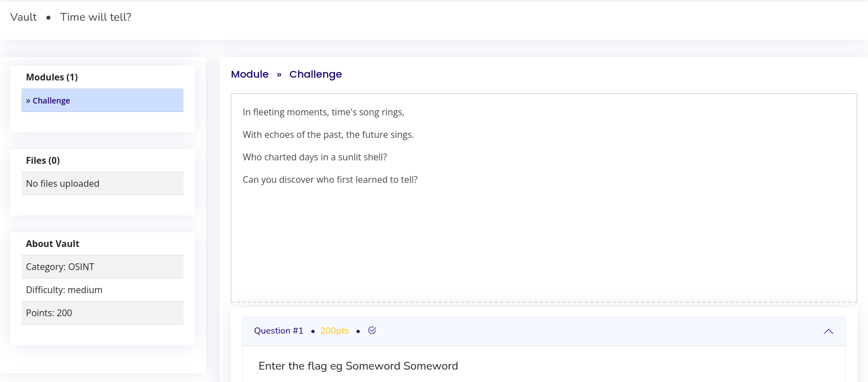Click the Files (0) panel heading
The width and height of the screenshot is (868, 382).
tap(43, 160)
